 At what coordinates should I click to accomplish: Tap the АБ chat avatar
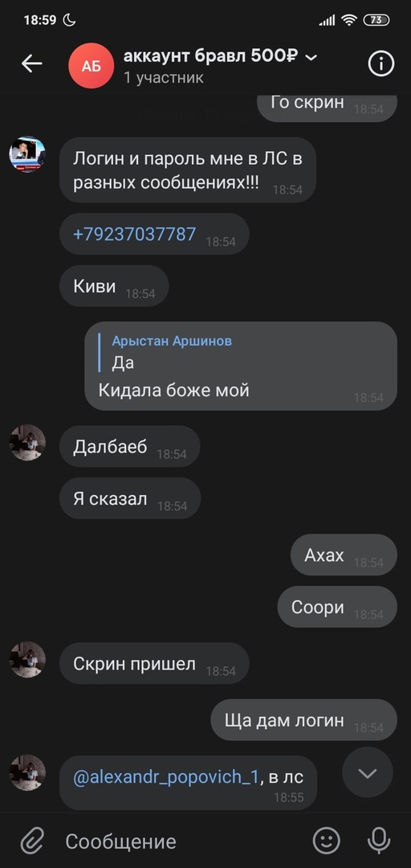(x=92, y=66)
